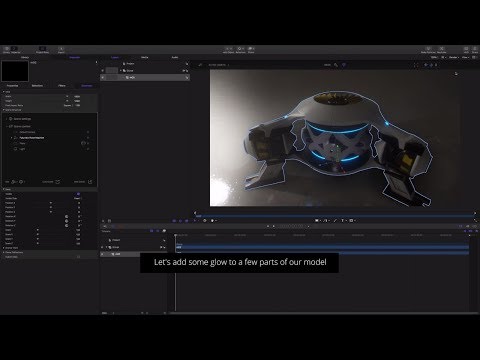The image size is (480, 360).
Task: Open the canvas Render dropdown
Action: 453,57
